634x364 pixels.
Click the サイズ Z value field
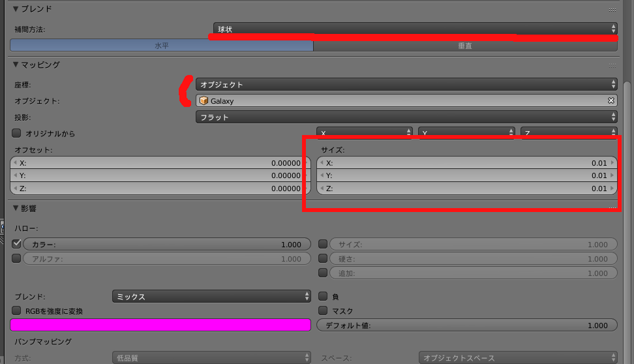click(x=467, y=188)
